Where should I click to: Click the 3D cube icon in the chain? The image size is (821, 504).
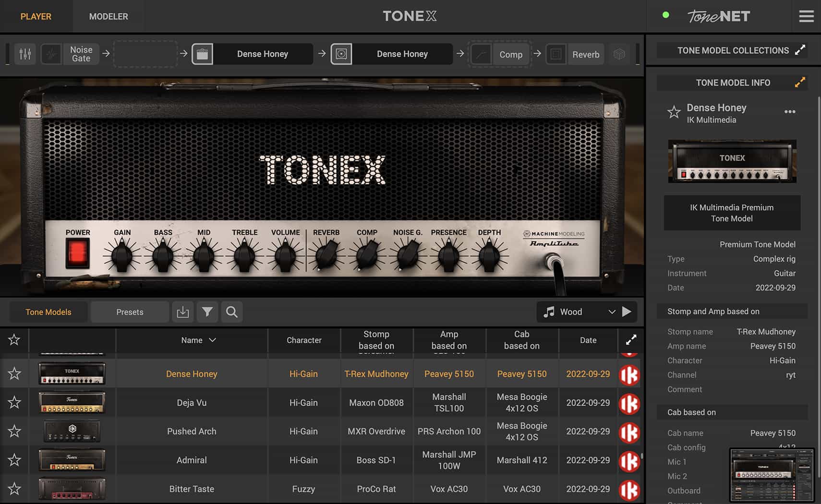619,54
